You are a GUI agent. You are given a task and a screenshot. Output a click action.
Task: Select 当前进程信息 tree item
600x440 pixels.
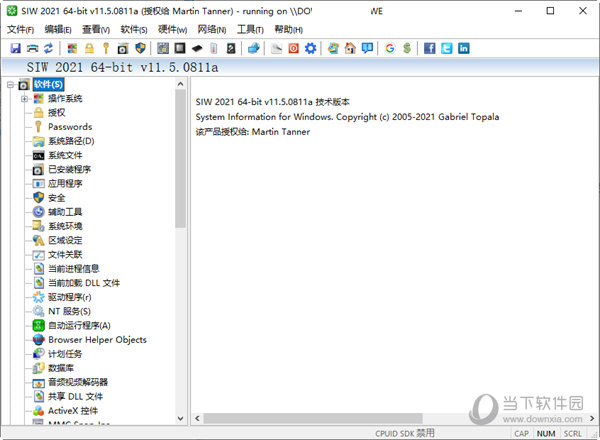click(x=73, y=269)
